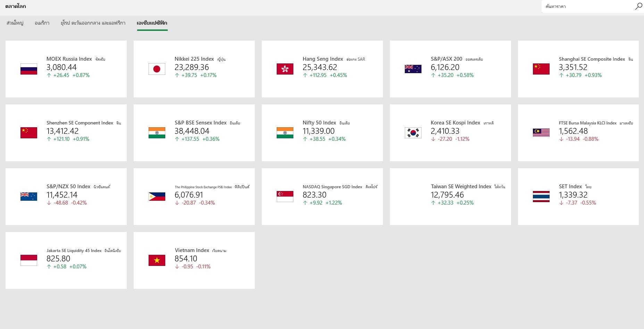Viewport: 644px width, 329px height.
Task: Open the S&P BSE Sensex Index title
Action: [x=201, y=123]
